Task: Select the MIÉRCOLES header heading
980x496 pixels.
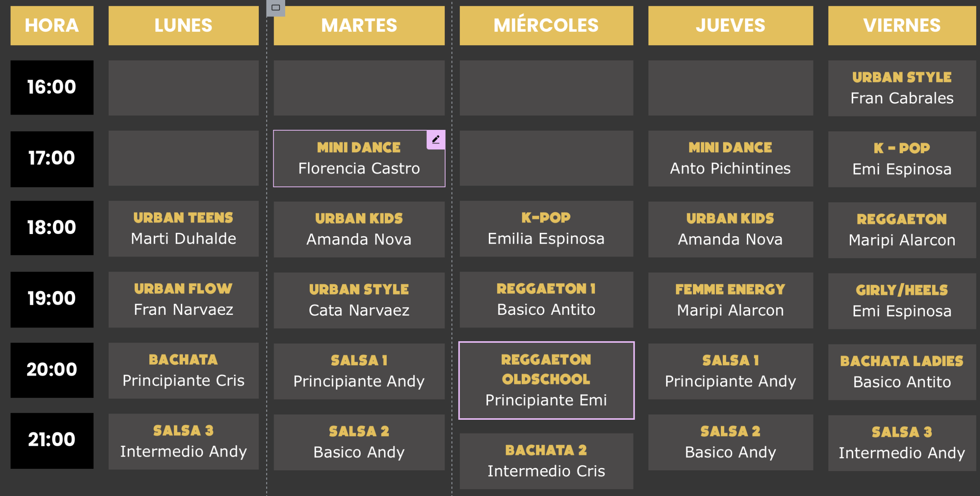Action: coord(546,26)
